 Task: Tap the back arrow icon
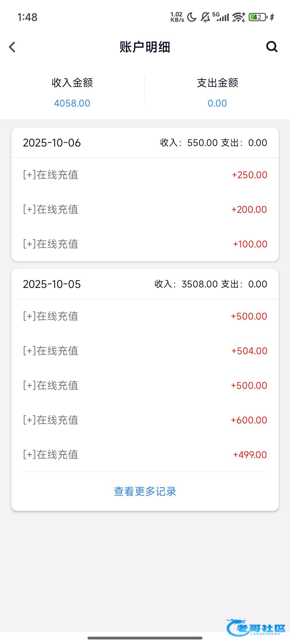pos(12,47)
